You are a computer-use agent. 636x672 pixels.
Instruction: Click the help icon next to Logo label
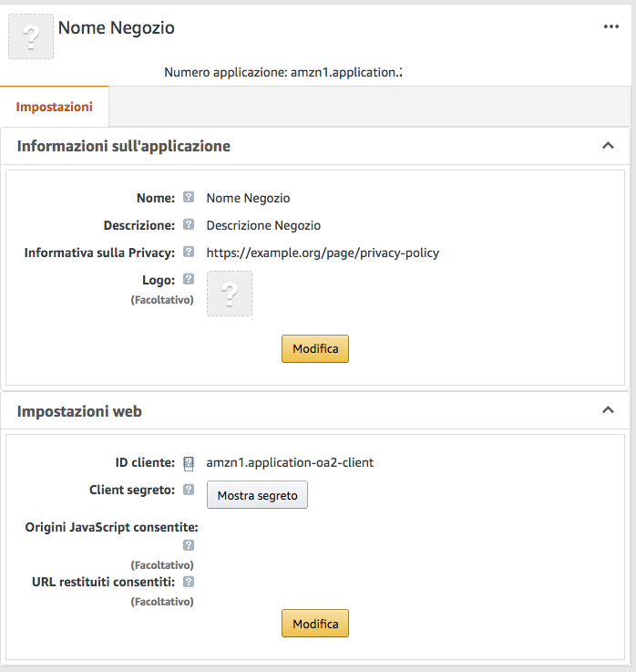tap(189, 279)
